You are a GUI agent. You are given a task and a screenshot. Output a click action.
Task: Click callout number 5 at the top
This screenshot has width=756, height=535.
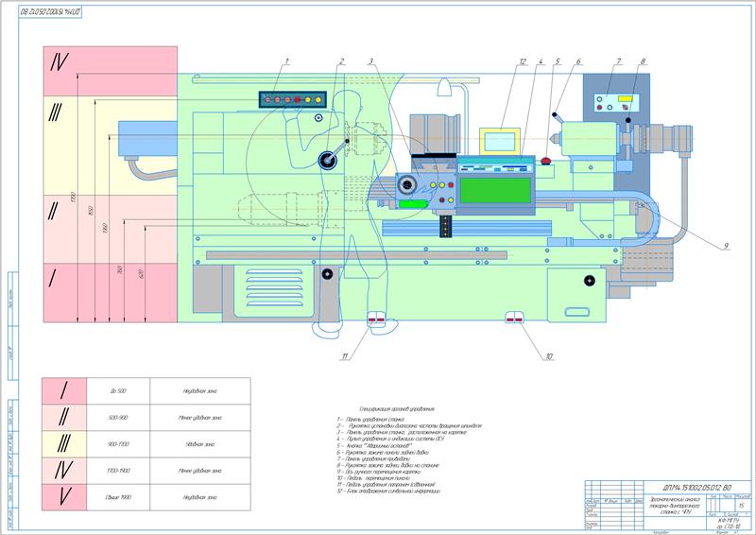tap(558, 61)
